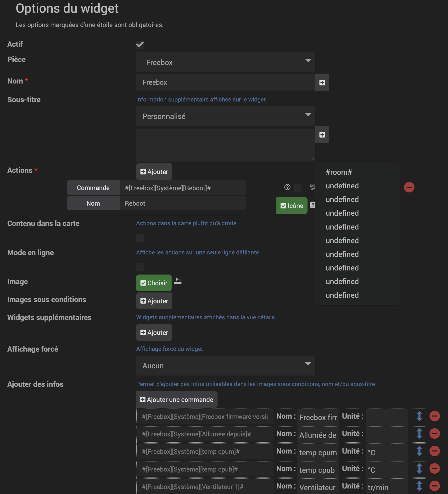Open the Pièce dropdown showing Freebox
Image resolution: width=448 pixels, height=494 pixels.
225,62
